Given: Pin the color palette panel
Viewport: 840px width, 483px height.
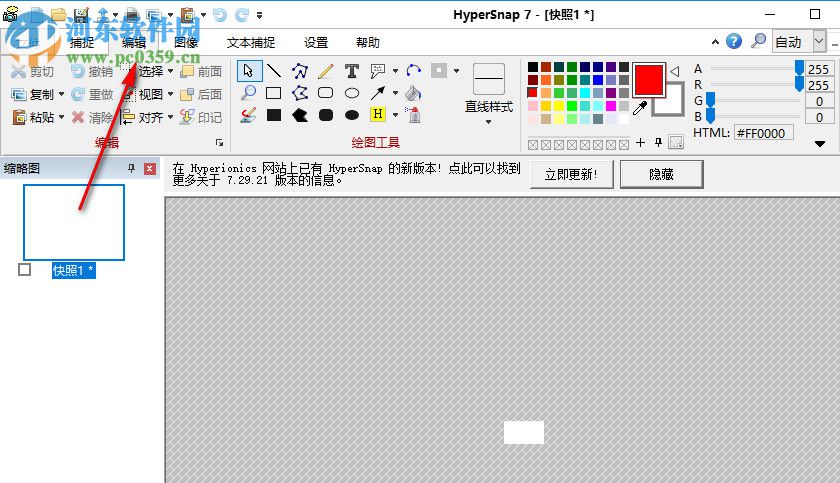Looking at the screenshot, I should (658, 142).
